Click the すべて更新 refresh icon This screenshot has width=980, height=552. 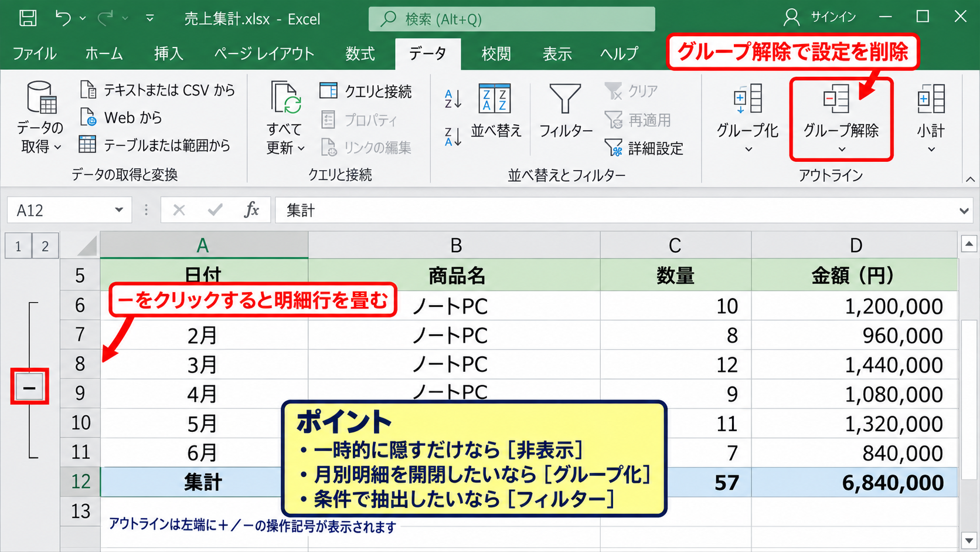tap(285, 97)
